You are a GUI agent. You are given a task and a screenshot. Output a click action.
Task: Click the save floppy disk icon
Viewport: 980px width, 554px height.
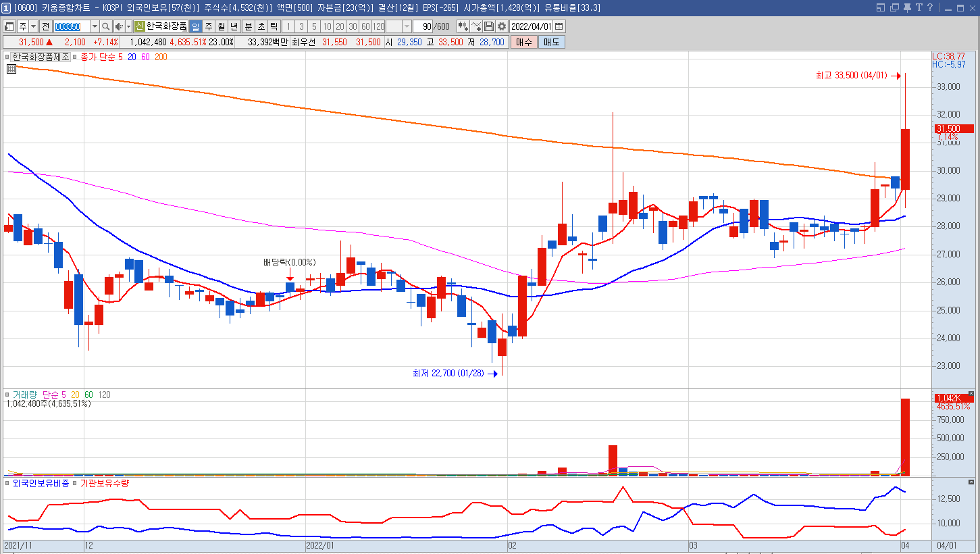tap(489, 26)
